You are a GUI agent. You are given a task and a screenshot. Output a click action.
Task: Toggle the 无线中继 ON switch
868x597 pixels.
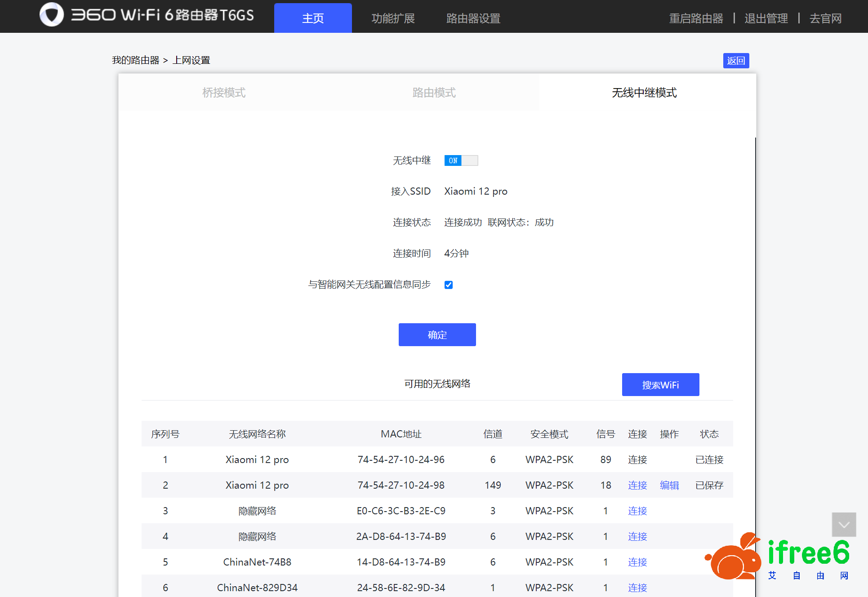pos(461,160)
